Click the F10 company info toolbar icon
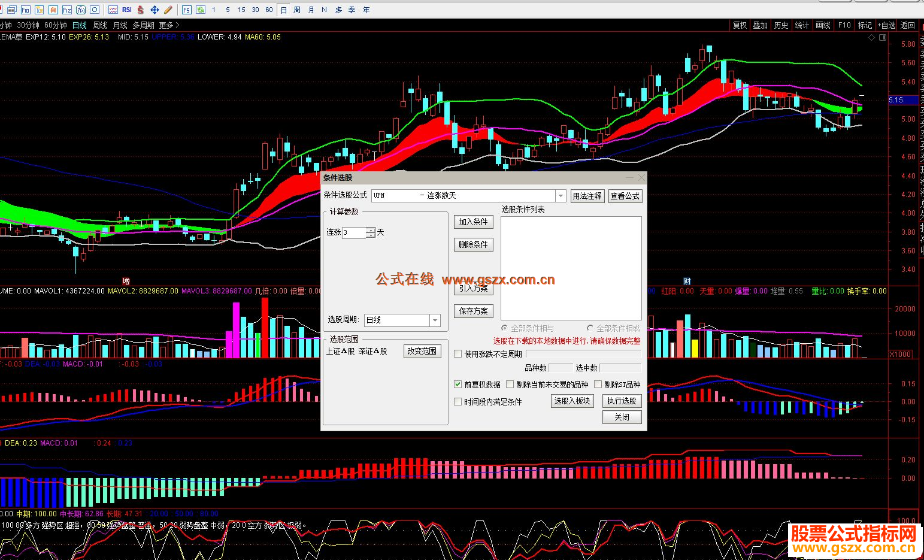Viewport: 924px width, 560px height. (26, 10)
